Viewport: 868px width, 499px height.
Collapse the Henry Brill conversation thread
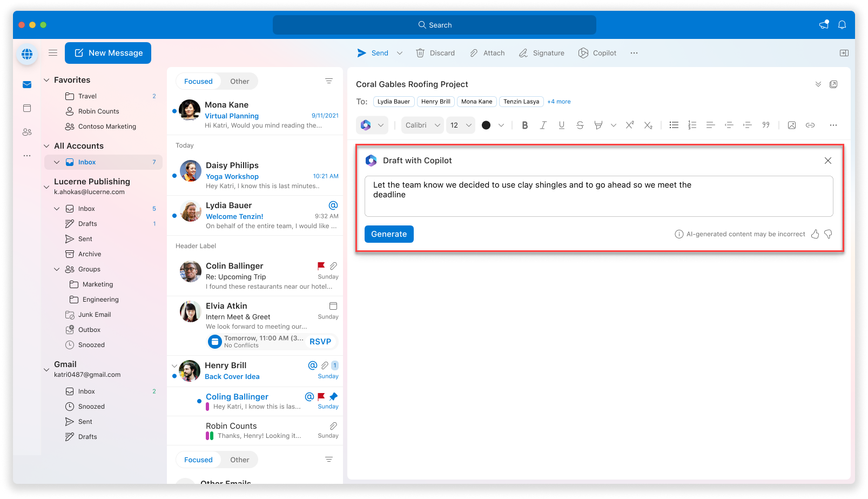174,365
